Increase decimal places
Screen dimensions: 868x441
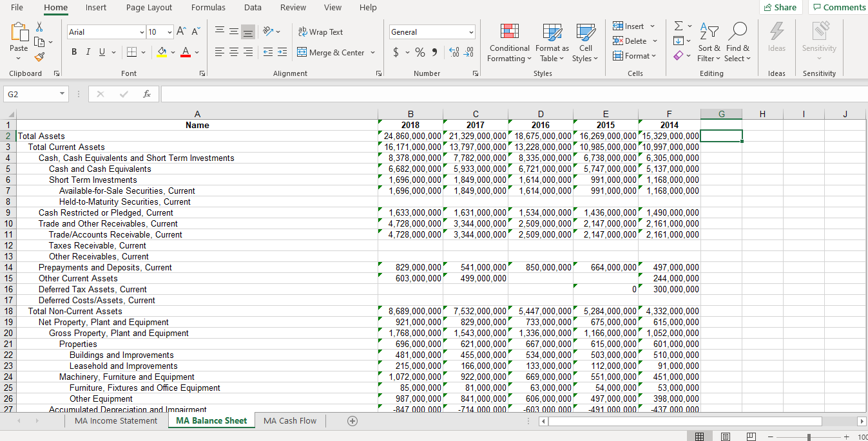coord(453,52)
